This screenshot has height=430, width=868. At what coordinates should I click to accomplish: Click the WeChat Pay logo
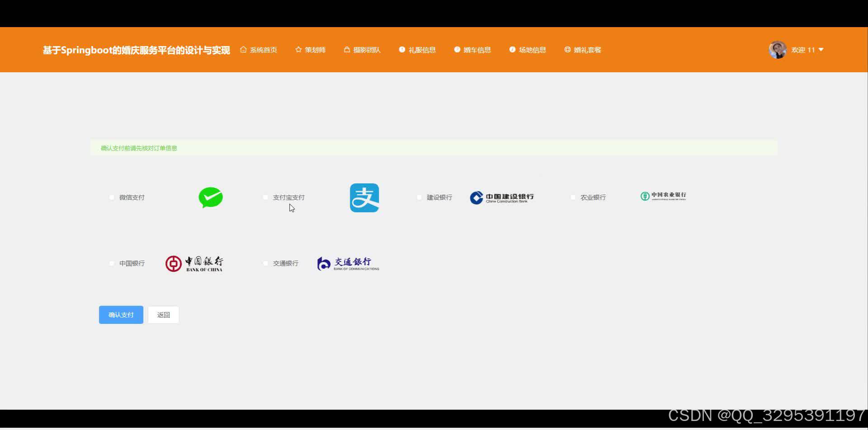(x=211, y=197)
